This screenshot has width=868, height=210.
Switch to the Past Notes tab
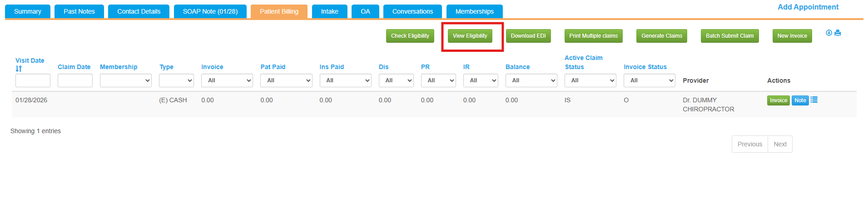[79, 11]
